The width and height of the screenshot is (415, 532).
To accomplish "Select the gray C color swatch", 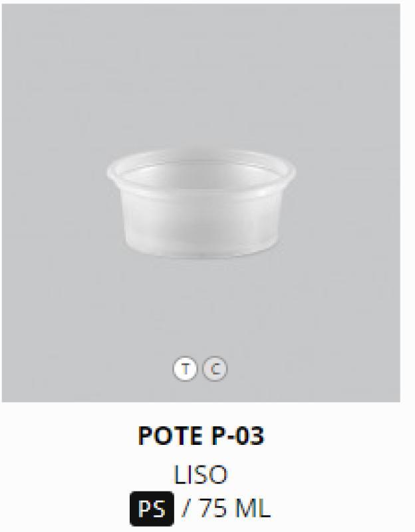I will [x=215, y=368].
